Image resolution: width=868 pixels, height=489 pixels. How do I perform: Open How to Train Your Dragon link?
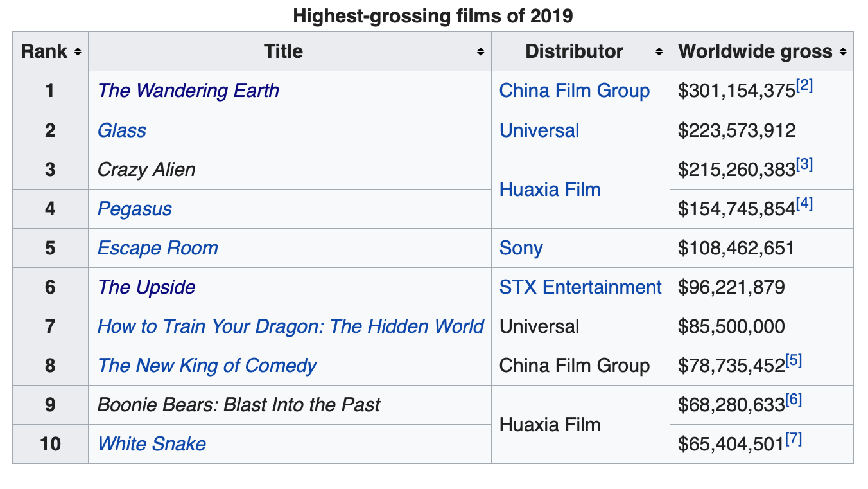[290, 326]
